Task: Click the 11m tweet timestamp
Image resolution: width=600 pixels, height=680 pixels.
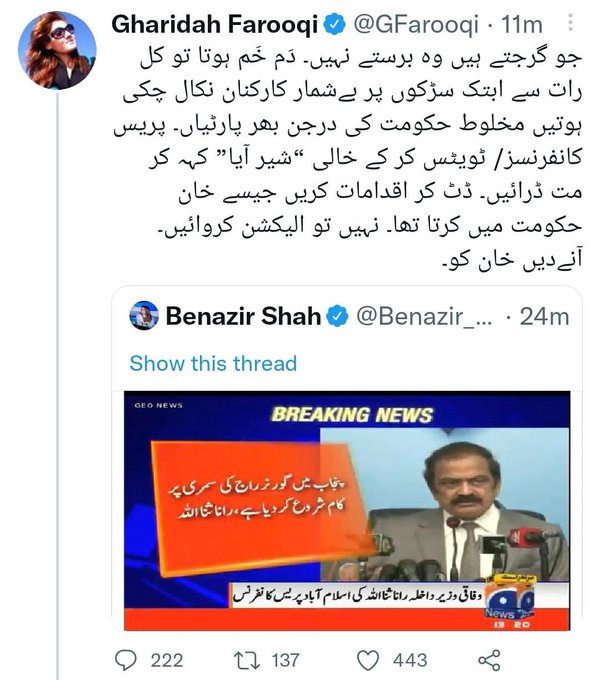Action: (x=522, y=24)
